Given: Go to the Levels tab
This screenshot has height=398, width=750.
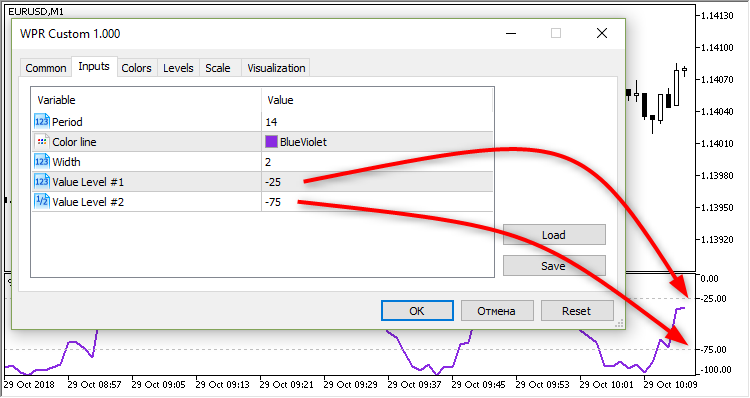Looking at the screenshot, I should [x=178, y=68].
